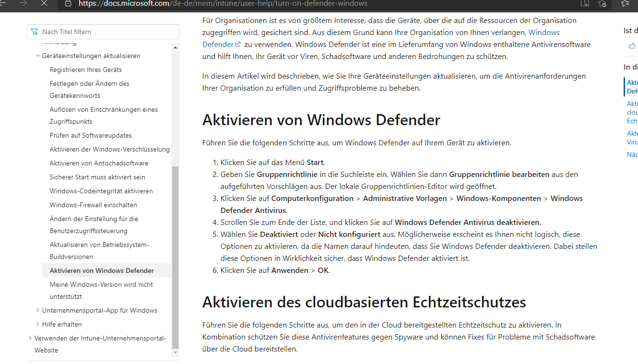This screenshot has width=638, height=364.
Task: Click heading 'Aktivieren des cloudbasierten Echtzeitschutzes'
Action: 364,302
